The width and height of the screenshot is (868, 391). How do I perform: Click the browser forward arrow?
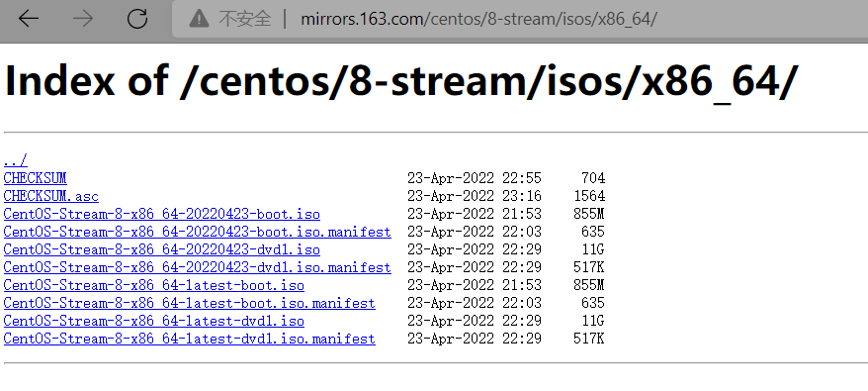click(x=83, y=19)
